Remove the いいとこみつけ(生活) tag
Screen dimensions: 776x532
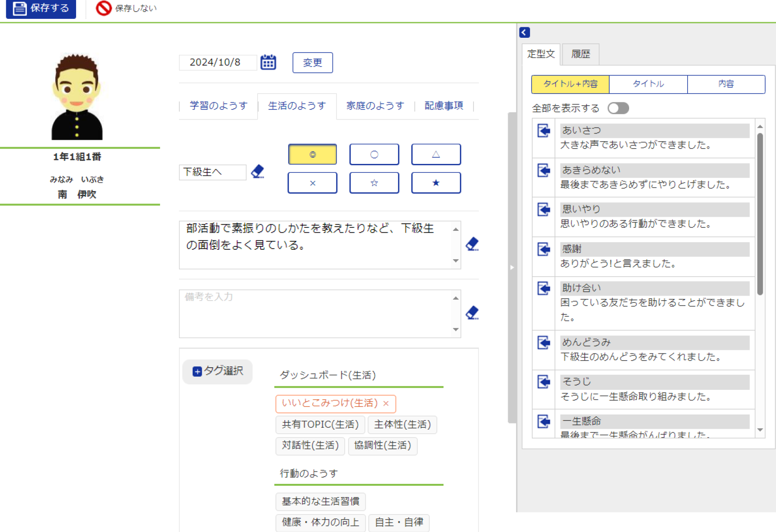coord(386,404)
